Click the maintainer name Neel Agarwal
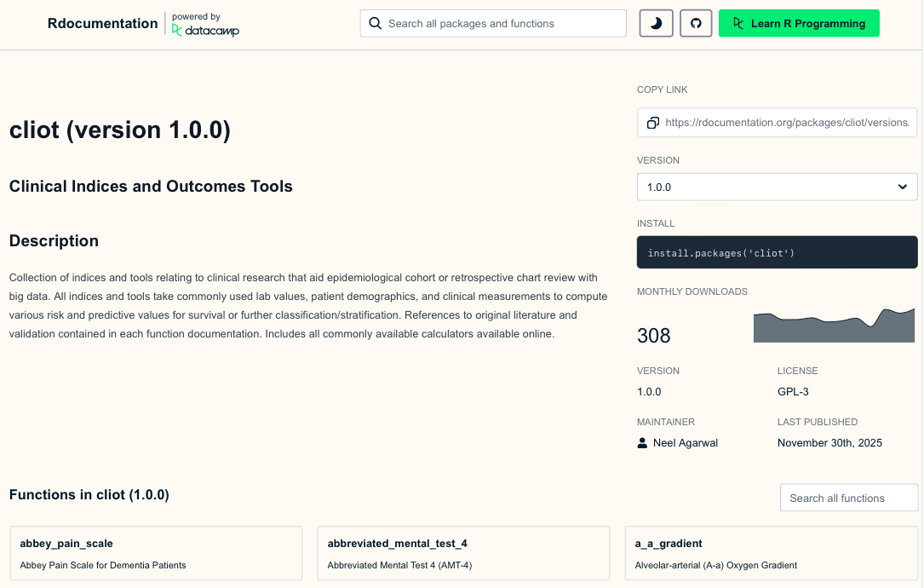 pos(685,443)
